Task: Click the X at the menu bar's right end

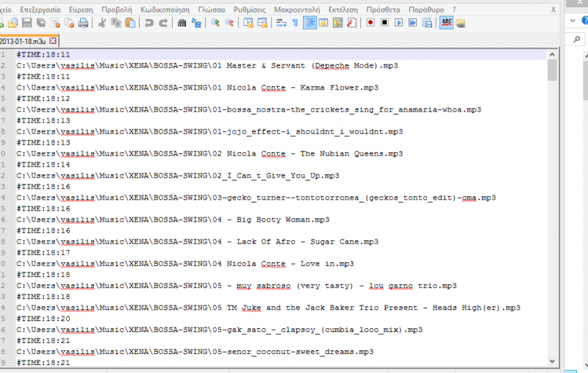Action: [553, 10]
